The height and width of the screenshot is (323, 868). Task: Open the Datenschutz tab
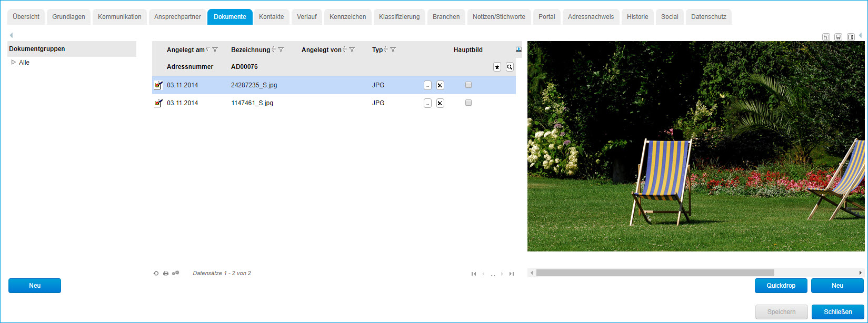coord(709,17)
